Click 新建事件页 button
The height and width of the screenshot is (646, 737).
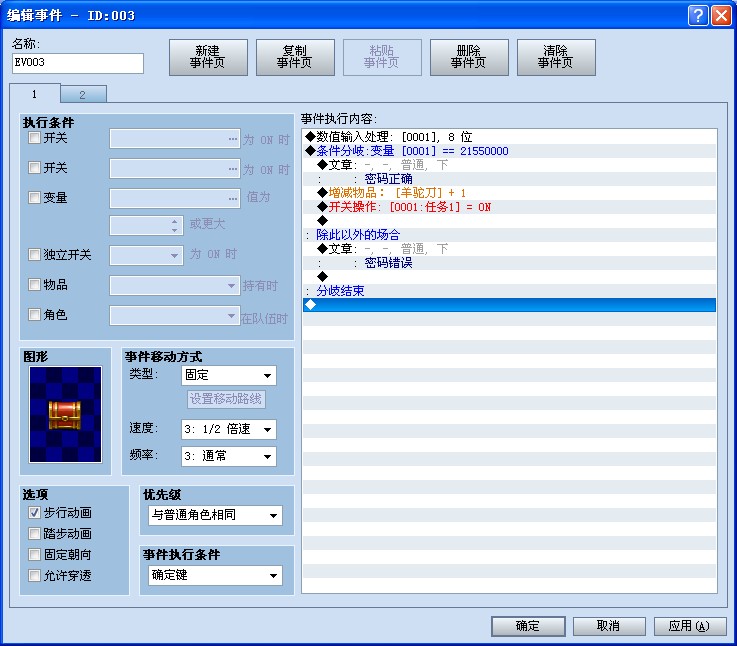point(208,57)
